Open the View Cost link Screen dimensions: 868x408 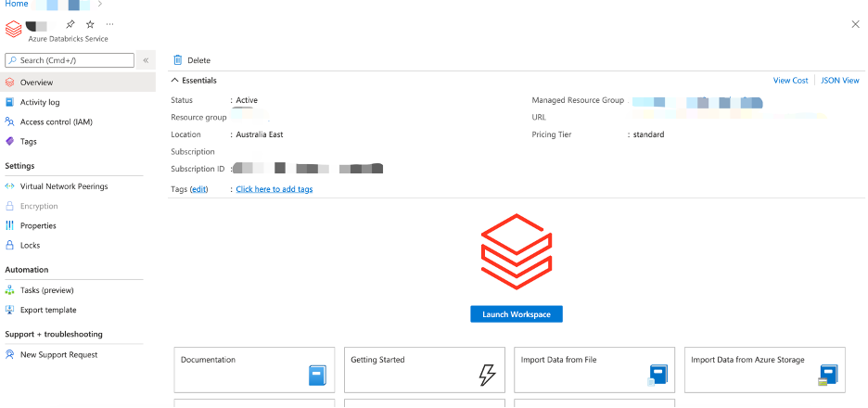coord(790,81)
